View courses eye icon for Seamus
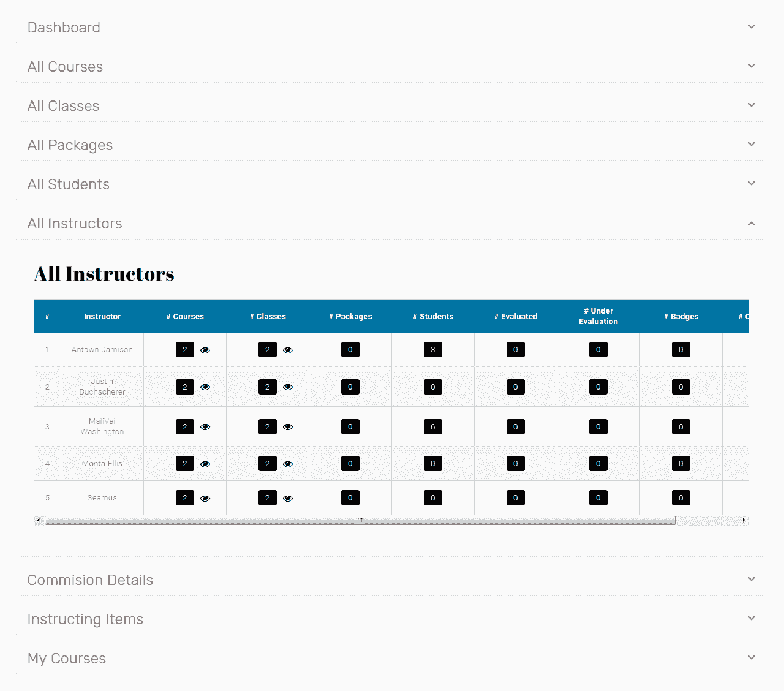784x691 pixels. click(205, 499)
